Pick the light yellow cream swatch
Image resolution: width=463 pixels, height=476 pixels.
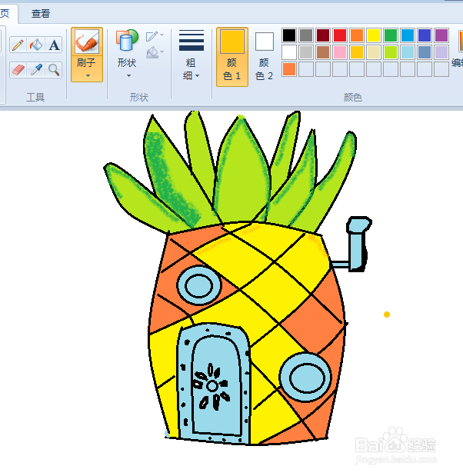coord(374,52)
